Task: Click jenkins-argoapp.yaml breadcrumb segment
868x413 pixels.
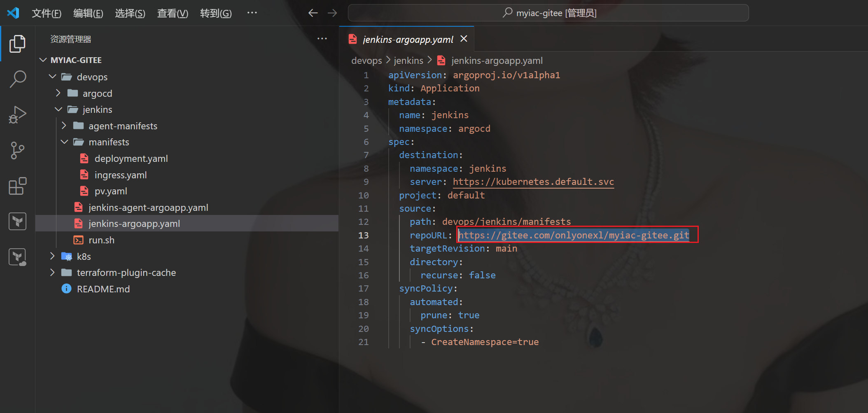Action: [x=497, y=61]
